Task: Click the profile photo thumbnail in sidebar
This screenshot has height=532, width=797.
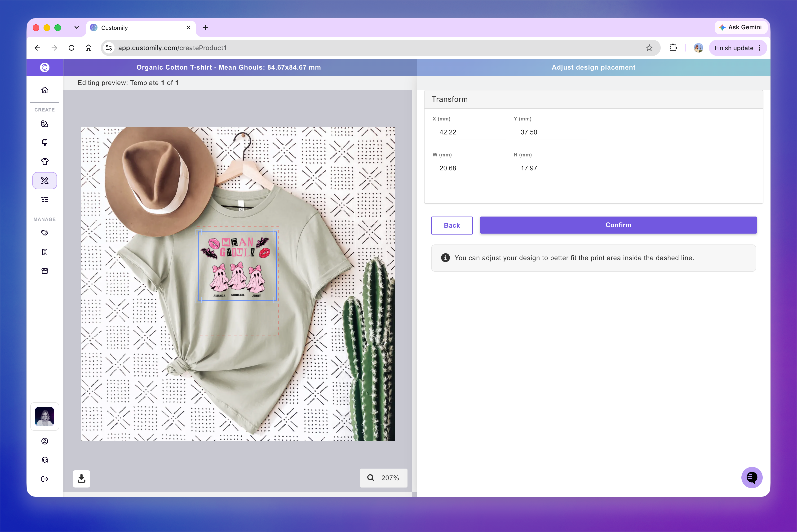Action: [x=44, y=416]
